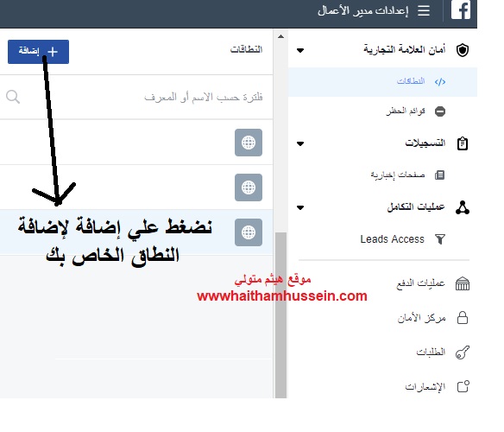Collapse the عمليات التكامل section arrow
This screenshot has height=432, width=504.
(x=300, y=207)
